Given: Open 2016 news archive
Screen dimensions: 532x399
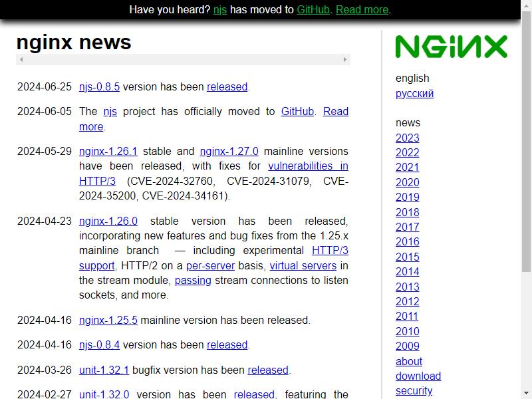Looking at the screenshot, I should [407, 241].
